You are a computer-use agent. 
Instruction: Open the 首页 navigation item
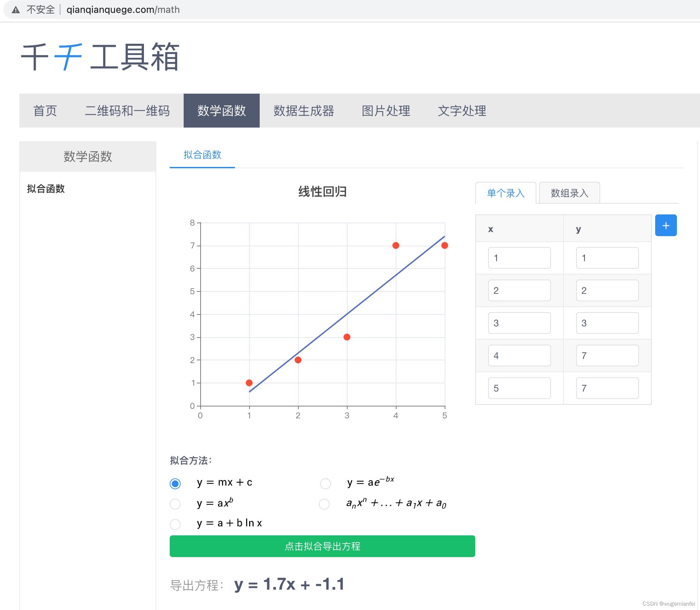45,111
